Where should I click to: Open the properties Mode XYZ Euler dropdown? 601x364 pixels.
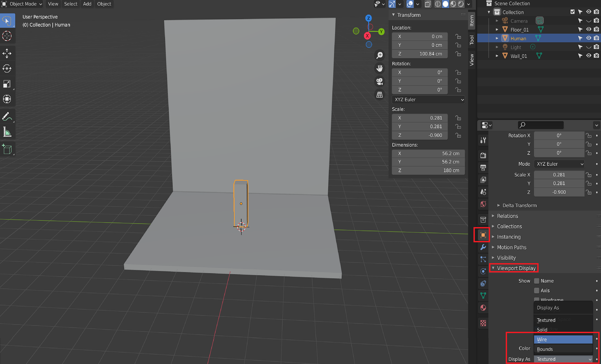click(x=559, y=164)
